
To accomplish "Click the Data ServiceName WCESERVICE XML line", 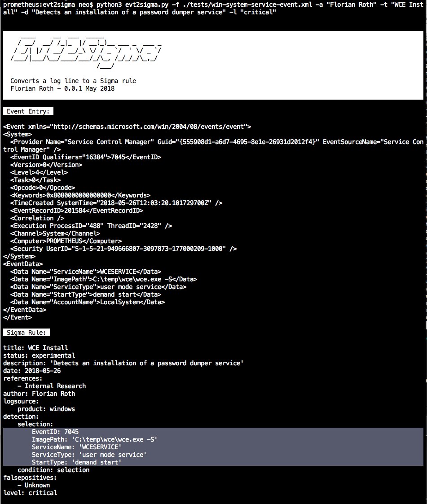I will pyautogui.click(x=85, y=272).
